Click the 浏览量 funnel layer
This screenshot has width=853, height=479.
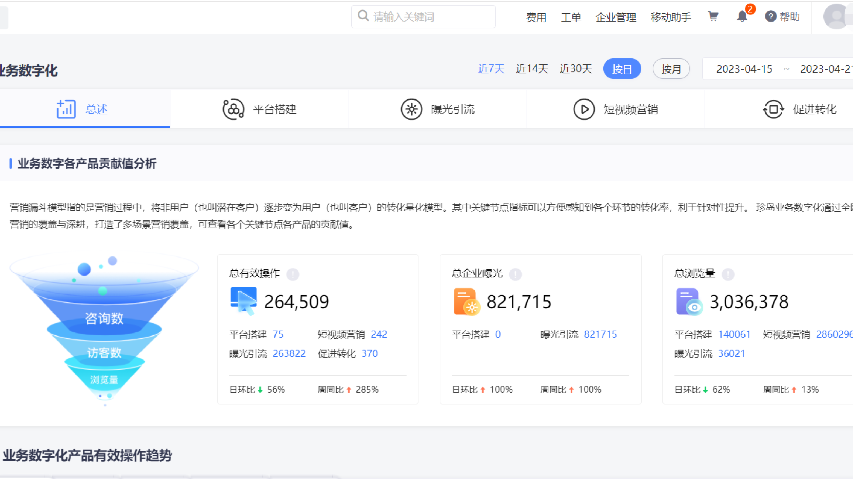[104, 380]
